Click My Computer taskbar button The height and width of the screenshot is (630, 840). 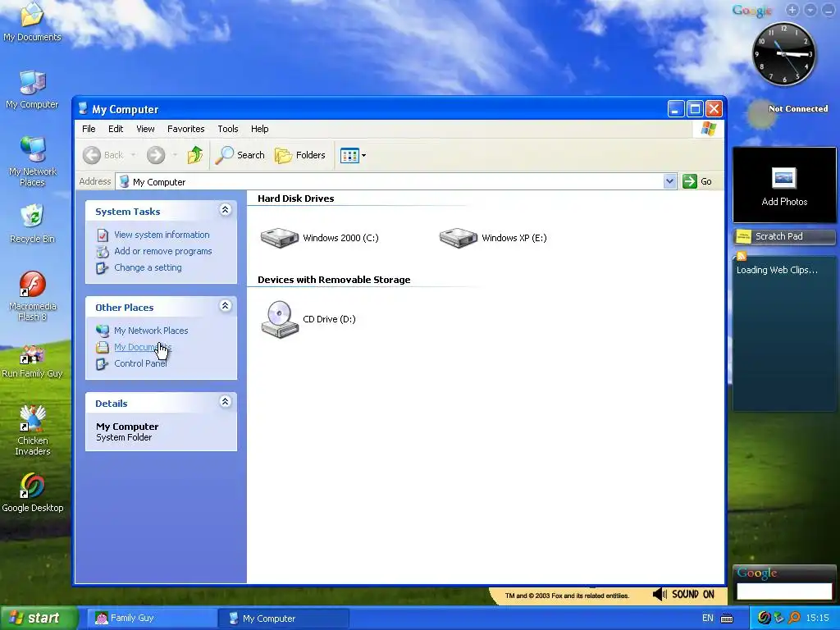(x=283, y=619)
